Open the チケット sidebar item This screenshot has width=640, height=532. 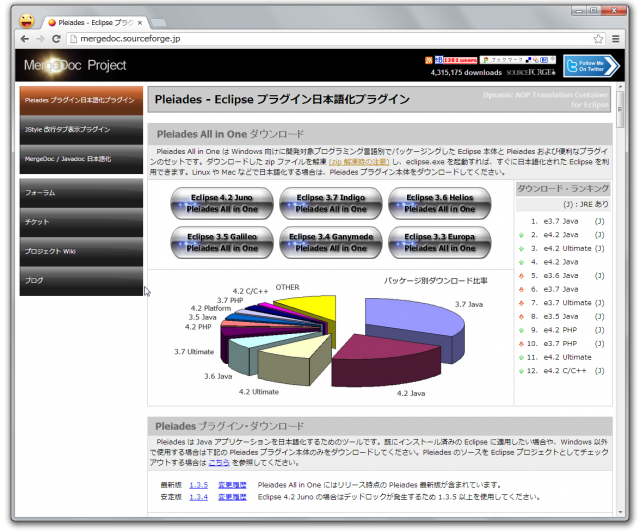point(81,222)
